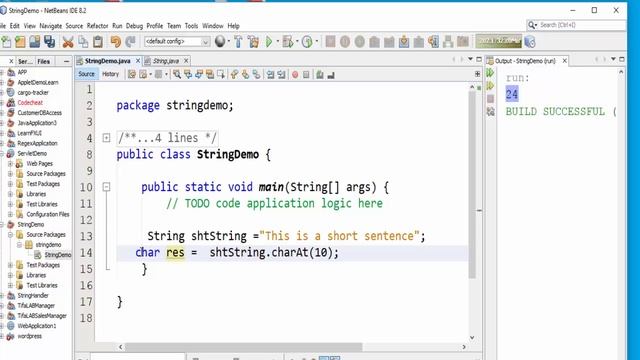Click the Find Selection icon in editor toolbar
The width and height of the screenshot is (640, 360).
(177, 74)
